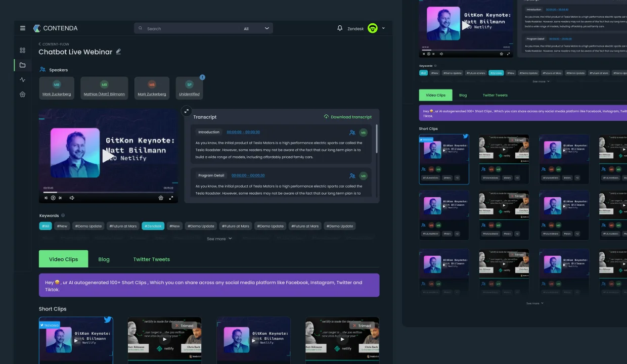Click small play button in main player bar
This screenshot has width=627, height=364.
(53, 198)
